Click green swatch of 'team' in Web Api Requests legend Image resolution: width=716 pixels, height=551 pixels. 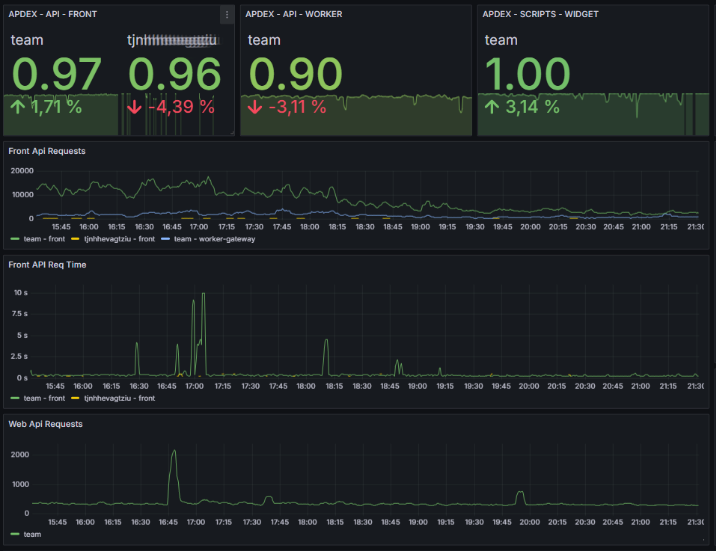(x=15, y=534)
